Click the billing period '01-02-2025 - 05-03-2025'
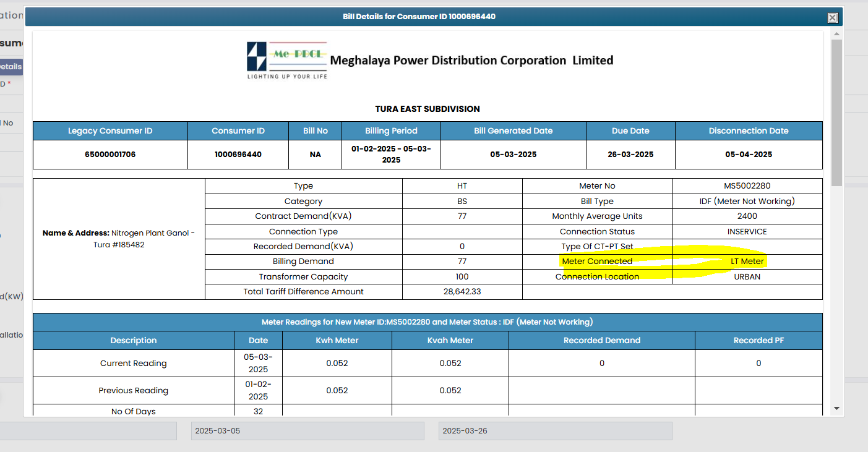Image resolution: width=868 pixels, height=452 pixels. click(x=391, y=155)
